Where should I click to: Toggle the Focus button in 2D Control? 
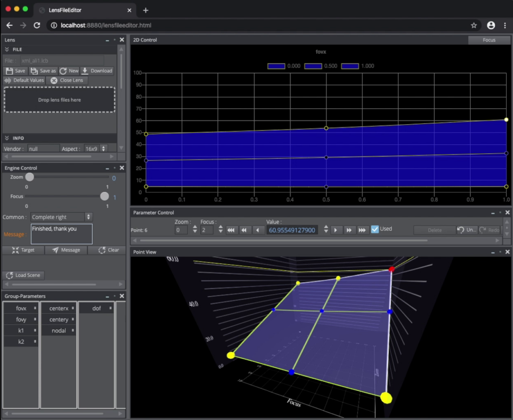tap(488, 40)
